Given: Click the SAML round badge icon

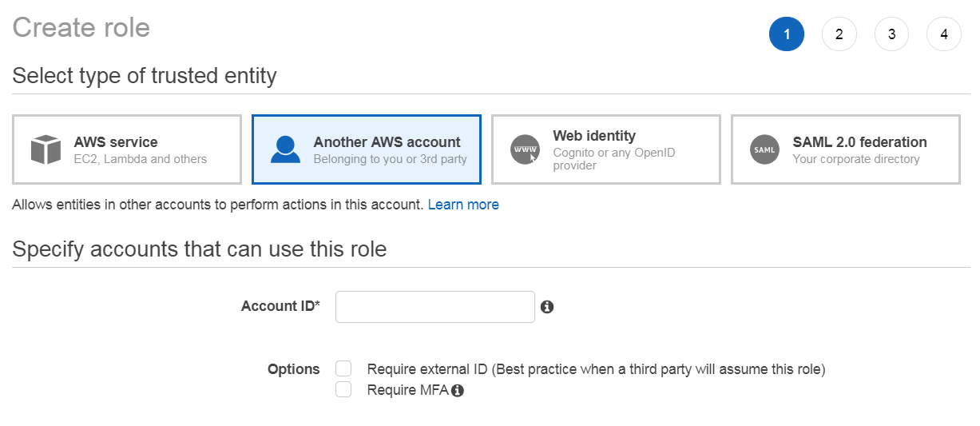Looking at the screenshot, I should (764, 149).
